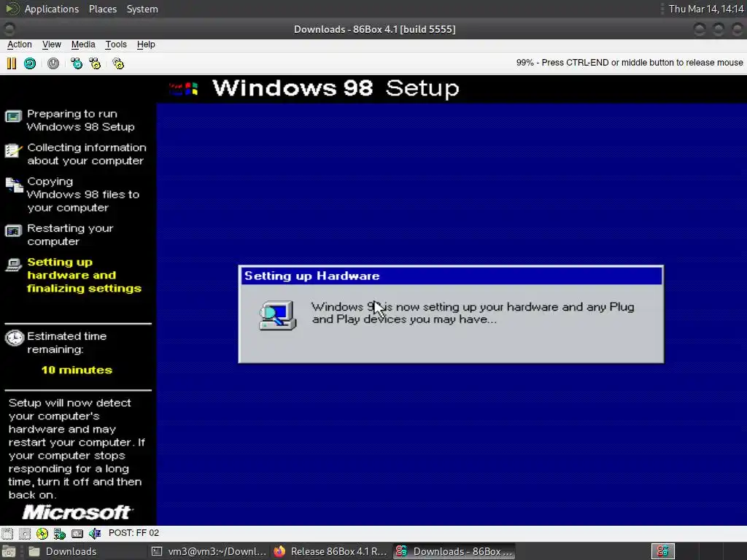Send Ctrl+Alt+Del using the teal keys icon
The height and width of the screenshot is (560, 747).
[76, 63]
